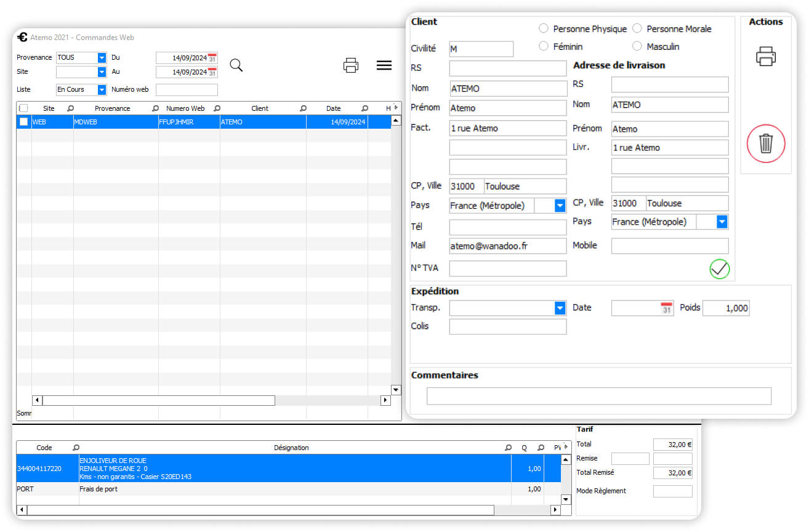This screenshot has height=532, width=809.
Task: Filter the Numero Web column with its magnifier
Action: [x=217, y=108]
